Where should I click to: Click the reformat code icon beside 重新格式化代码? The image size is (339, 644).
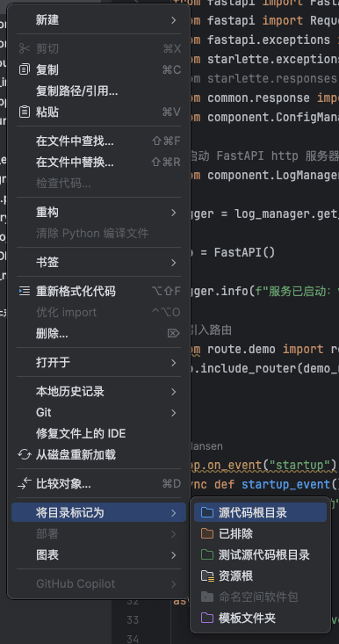coord(25,291)
